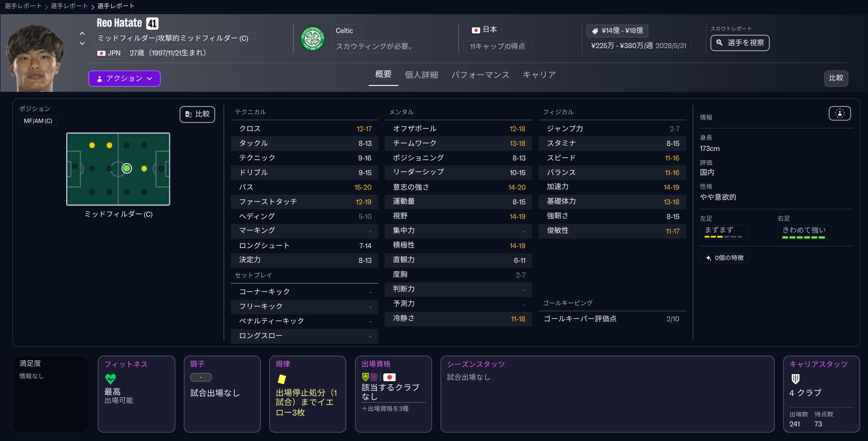The height and width of the screenshot is (441, 868).
Task: Switch to the 個人詳細 tab
Action: pos(421,75)
